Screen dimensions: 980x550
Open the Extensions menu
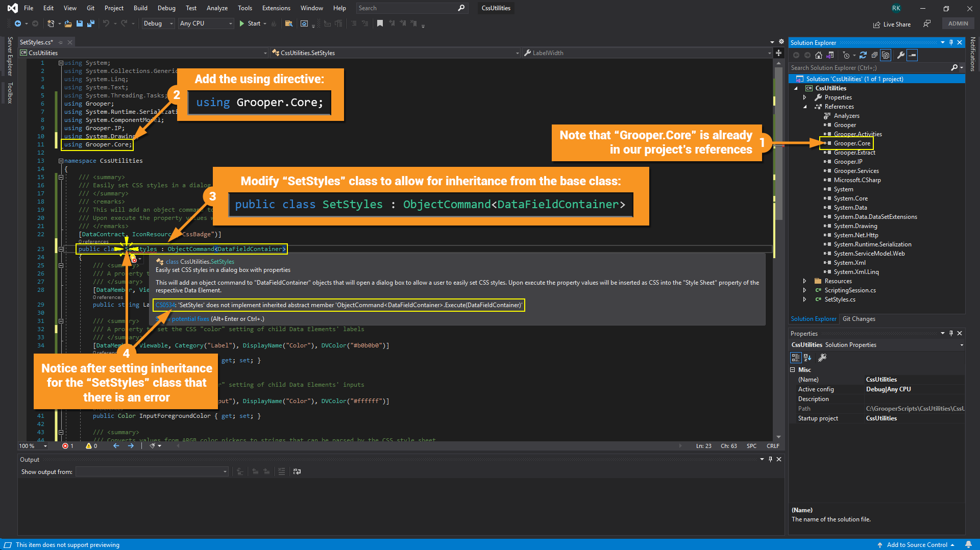[276, 8]
